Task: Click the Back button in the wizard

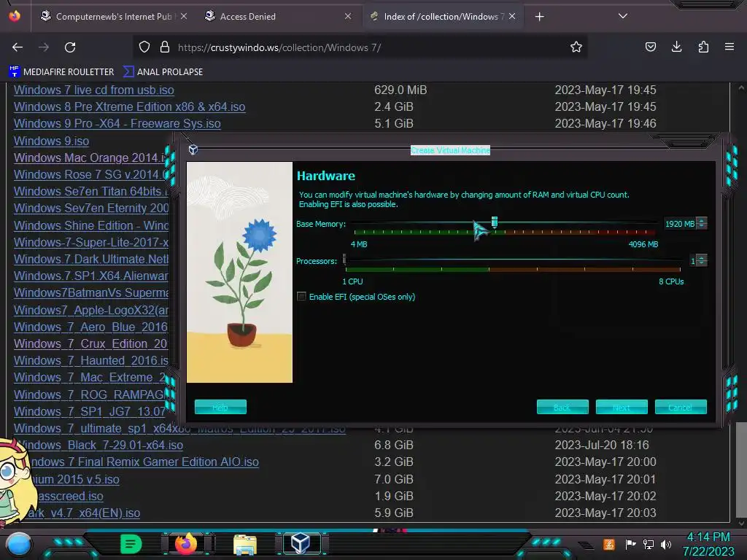Action: 562,407
